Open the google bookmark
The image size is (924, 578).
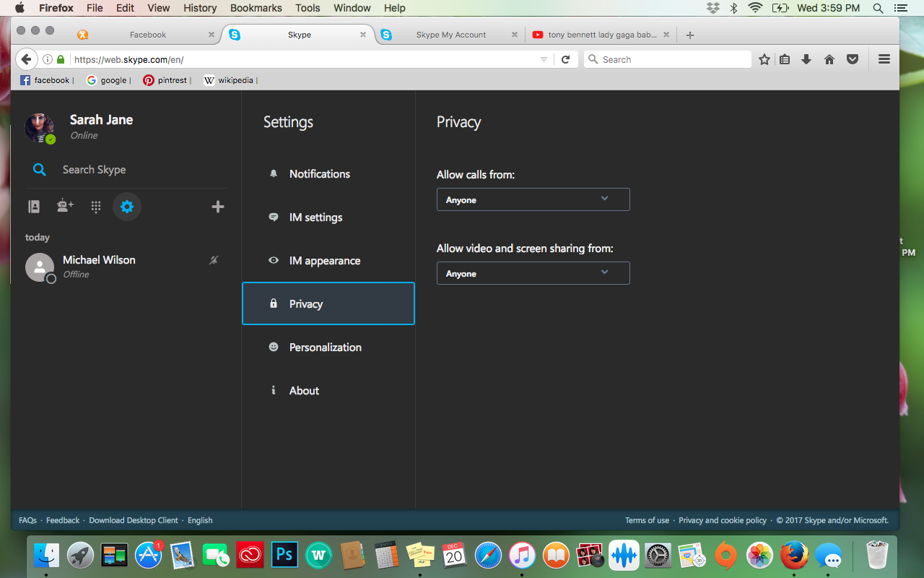click(107, 80)
